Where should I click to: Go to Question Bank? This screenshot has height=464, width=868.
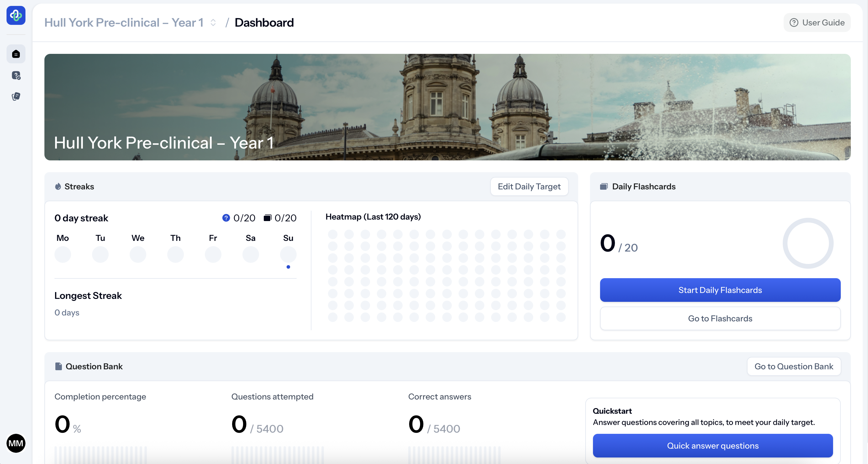793,366
